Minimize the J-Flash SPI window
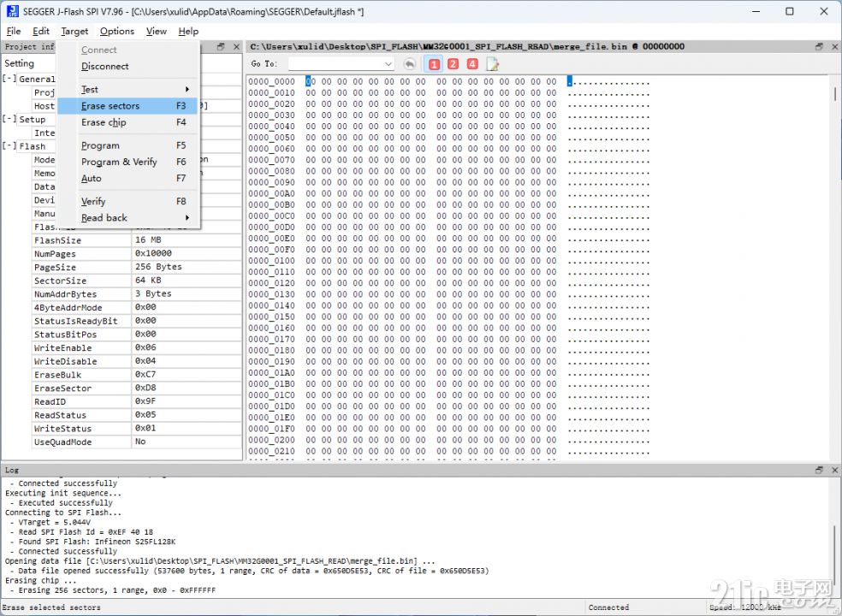 [x=756, y=11]
